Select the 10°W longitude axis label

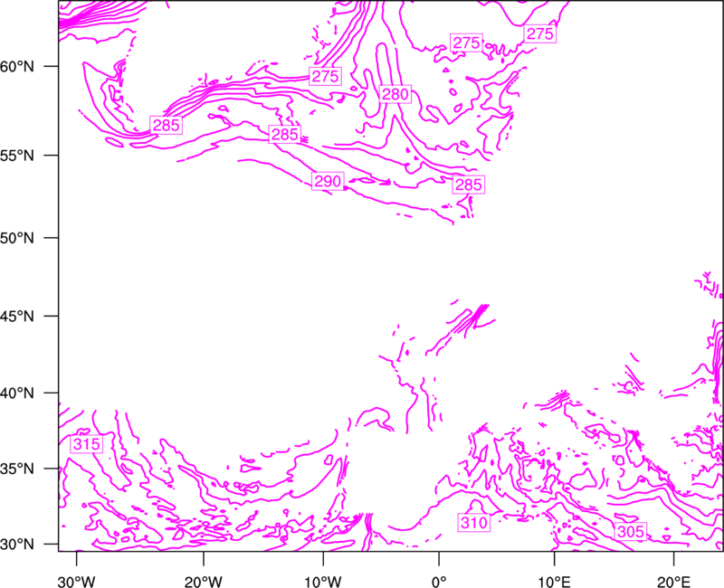pos(323,582)
